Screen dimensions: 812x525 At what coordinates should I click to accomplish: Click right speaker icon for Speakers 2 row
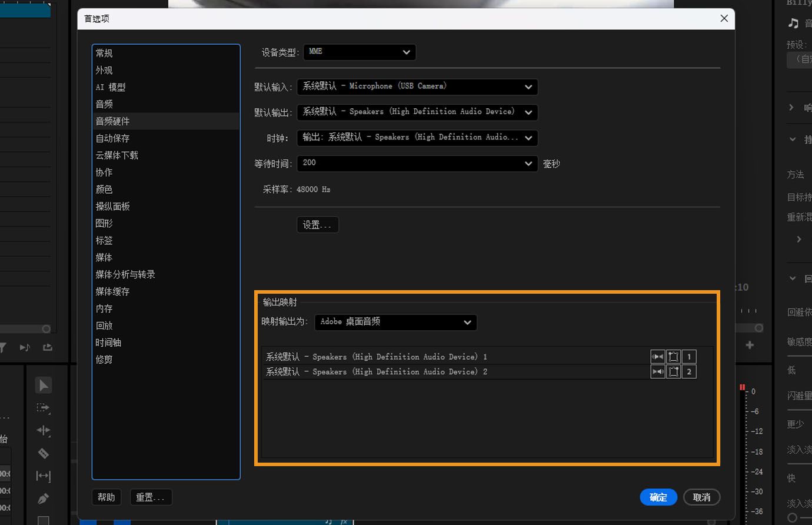point(657,371)
